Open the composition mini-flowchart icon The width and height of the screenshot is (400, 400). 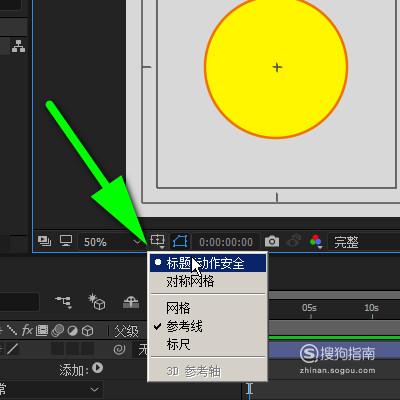pos(64,302)
